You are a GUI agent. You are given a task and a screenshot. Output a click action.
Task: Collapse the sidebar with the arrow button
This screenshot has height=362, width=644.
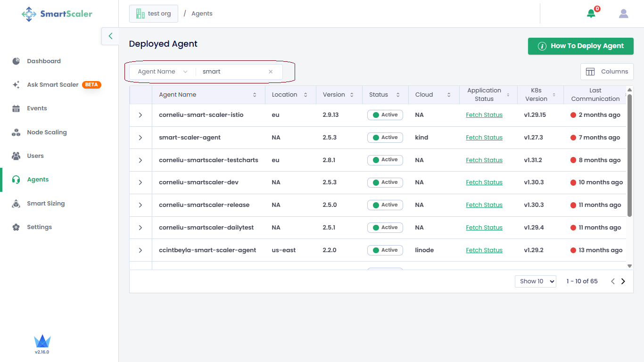tap(110, 36)
